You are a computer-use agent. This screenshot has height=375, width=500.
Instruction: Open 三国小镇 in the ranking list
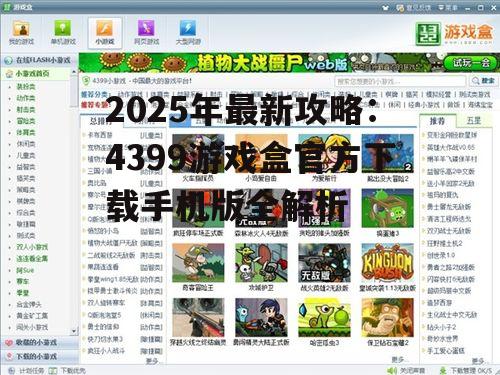[100, 171]
